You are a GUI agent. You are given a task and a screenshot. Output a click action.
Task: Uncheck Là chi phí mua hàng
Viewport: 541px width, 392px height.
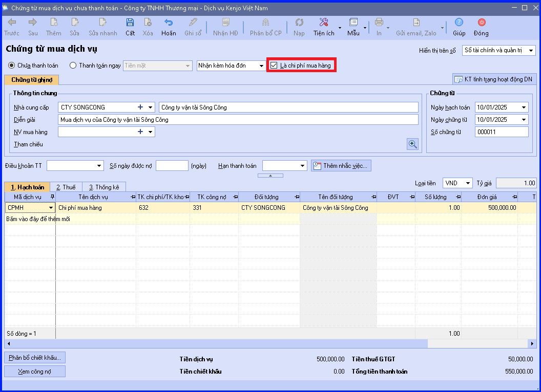[274, 65]
